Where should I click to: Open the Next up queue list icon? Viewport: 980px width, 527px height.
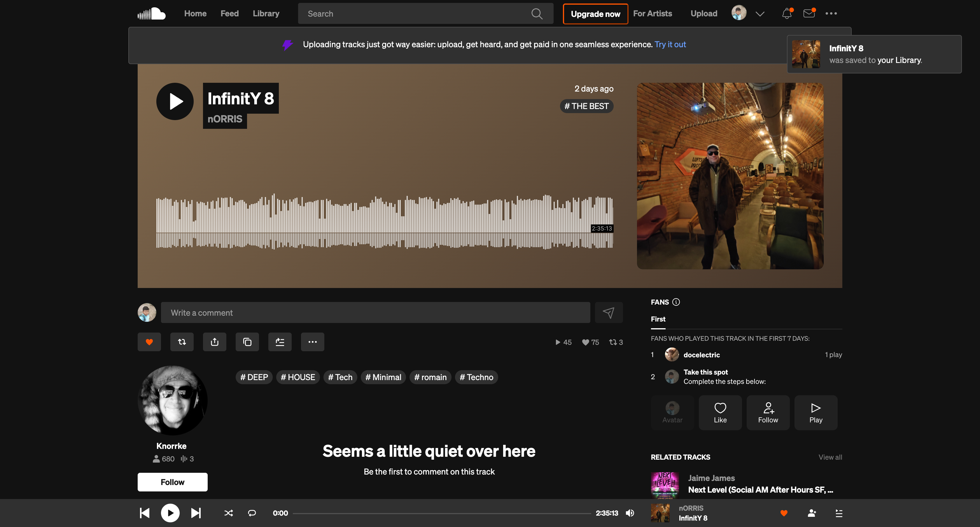click(839, 513)
